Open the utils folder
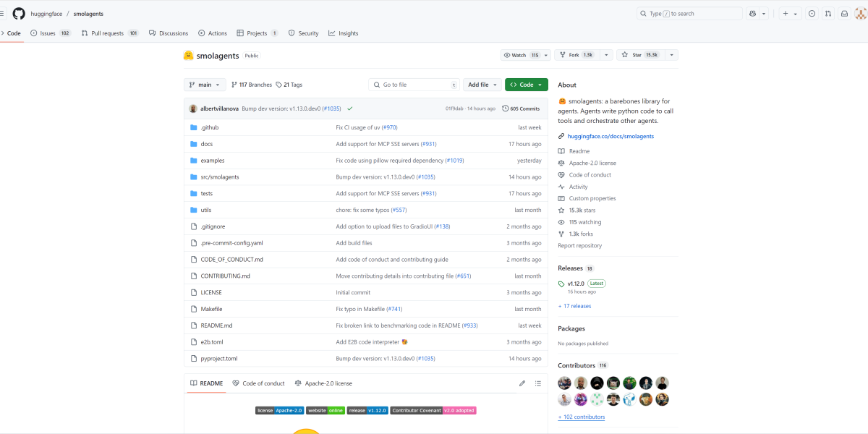The image size is (868, 434). point(206,210)
